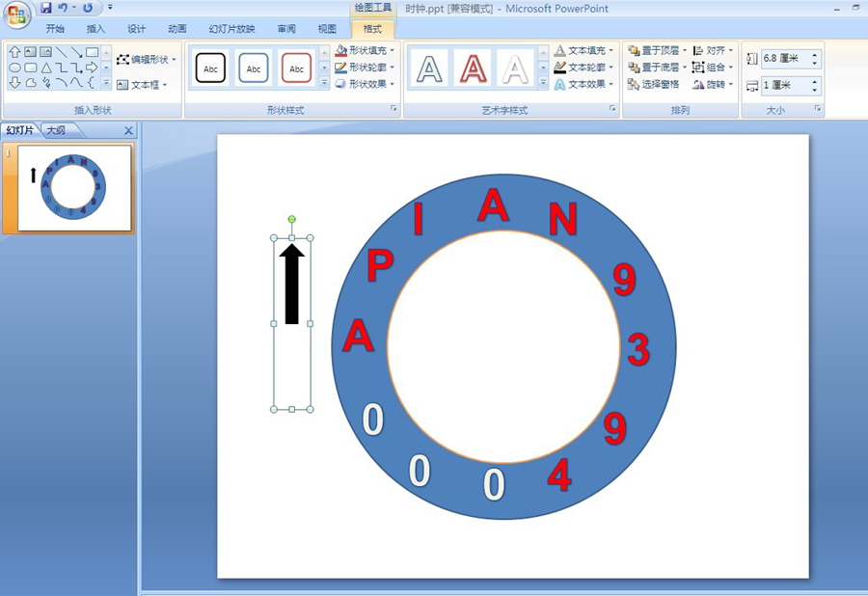Pick the rectangle shape
This screenshot has width=868, height=596.
tap(93, 52)
